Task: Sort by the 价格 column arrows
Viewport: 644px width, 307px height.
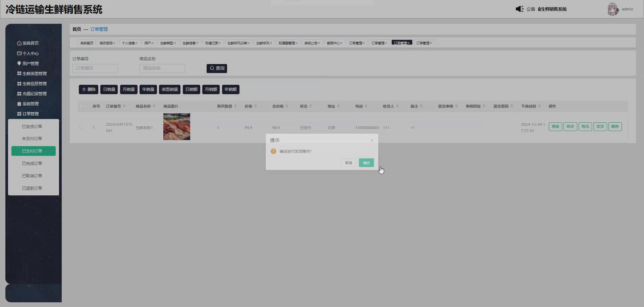Action: coord(256,106)
